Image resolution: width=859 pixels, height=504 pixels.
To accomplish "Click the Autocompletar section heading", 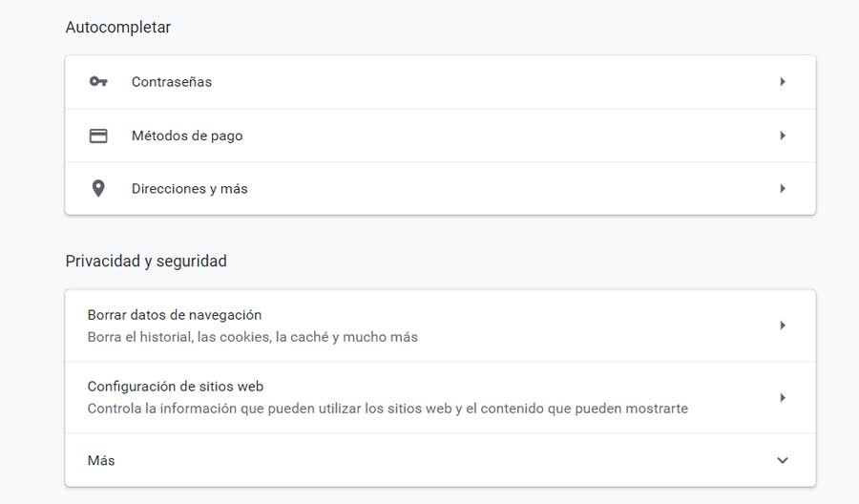I will click(x=118, y=28).
